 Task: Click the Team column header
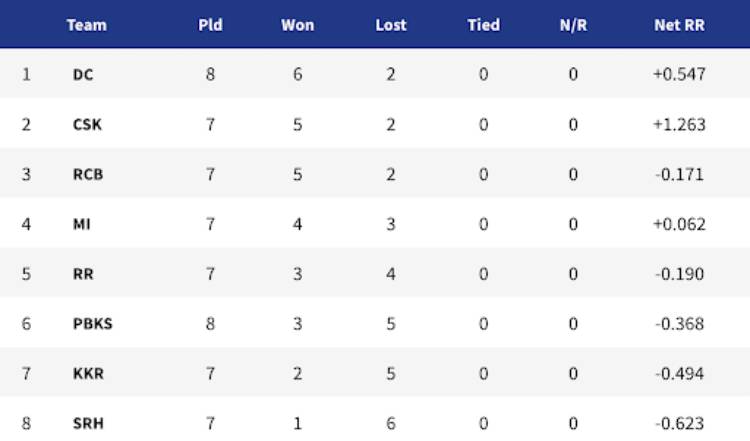[x=87, y=25]
